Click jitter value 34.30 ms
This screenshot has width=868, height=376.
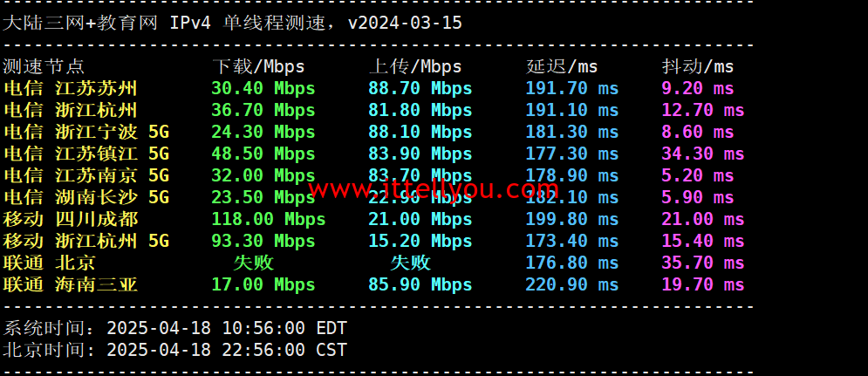coord(703,154)
